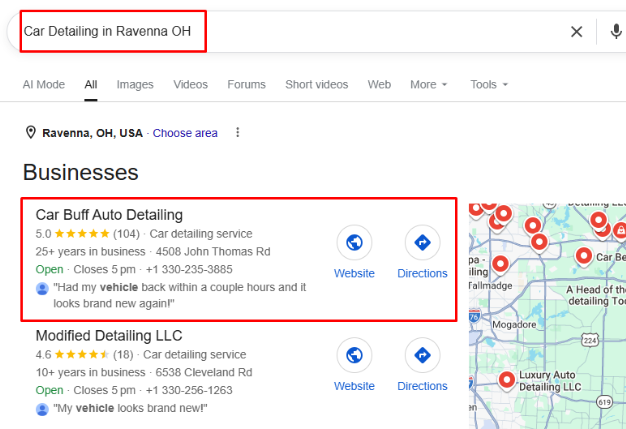Screen dimensions: 626x429
Task: Click "10+ years in business" text
Action: click(x=91, y=373)
